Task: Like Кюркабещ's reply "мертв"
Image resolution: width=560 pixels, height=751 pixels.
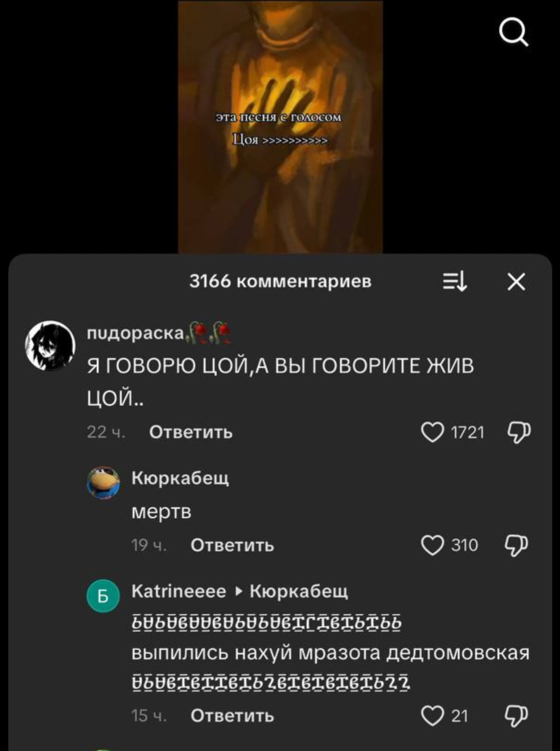Action: (x=432, y=545)
